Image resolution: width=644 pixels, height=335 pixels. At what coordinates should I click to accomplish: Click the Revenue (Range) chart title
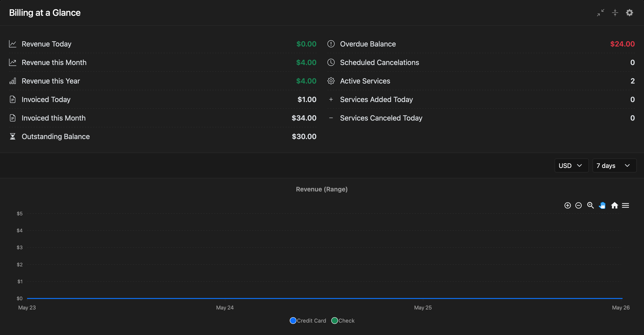click(x=322, y=189)
